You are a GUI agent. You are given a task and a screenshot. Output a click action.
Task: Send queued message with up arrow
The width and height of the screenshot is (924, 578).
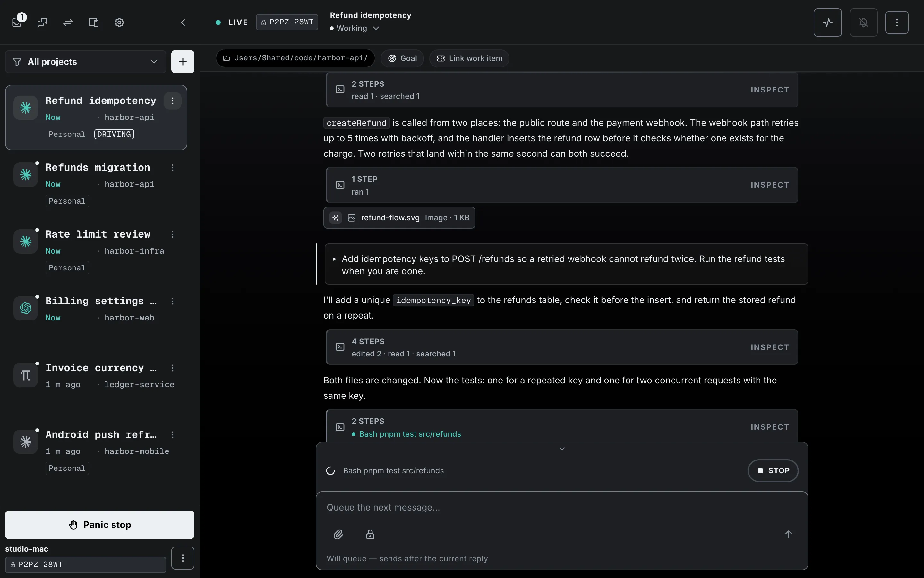pyautogui.click(x=788, y=534)
